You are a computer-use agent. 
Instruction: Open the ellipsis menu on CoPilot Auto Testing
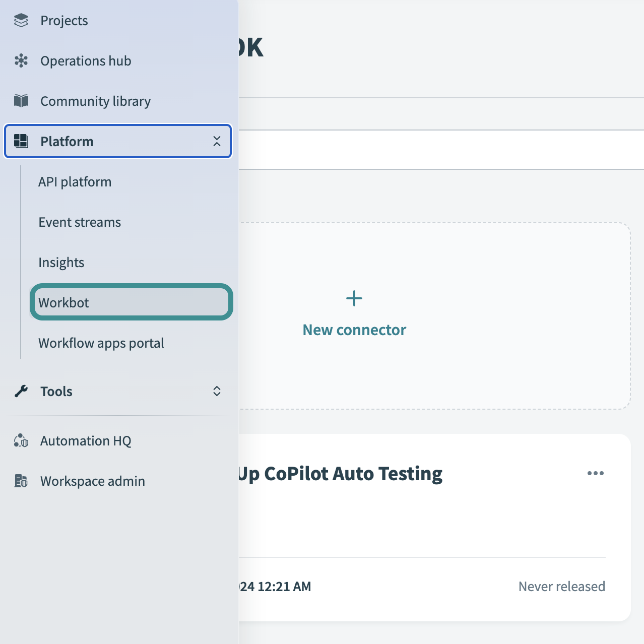[595, 473]
